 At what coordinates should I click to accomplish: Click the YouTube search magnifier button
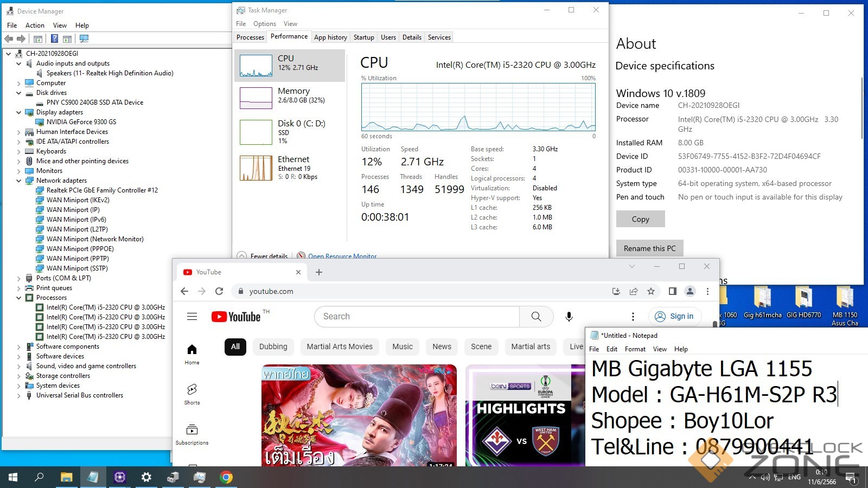[536, 317]
